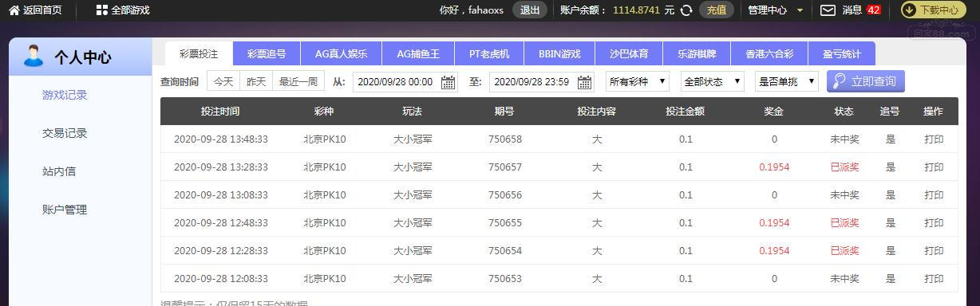Click the 充值 recharge button
The height and width of the screenshot is (306, 980).
(717, 10)
